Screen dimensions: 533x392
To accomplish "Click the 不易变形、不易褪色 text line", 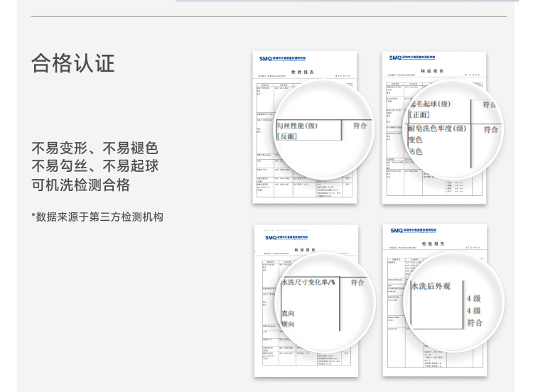I will [95, 148].
